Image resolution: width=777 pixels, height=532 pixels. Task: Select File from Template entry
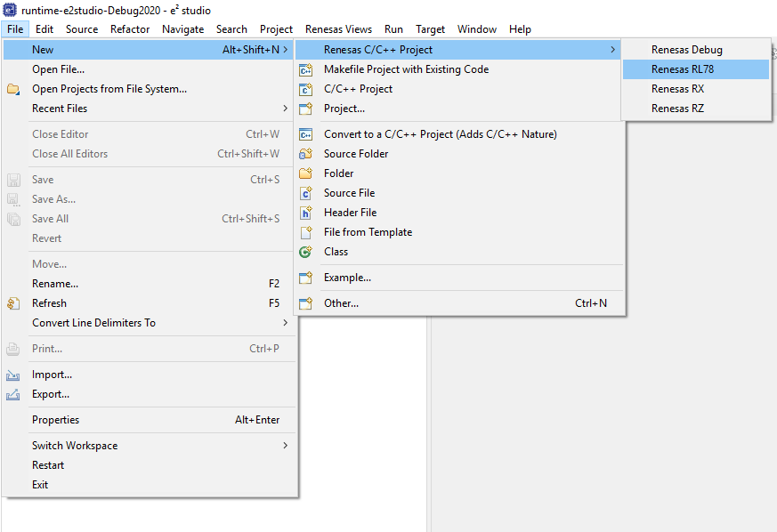click(x=459, y=232)
